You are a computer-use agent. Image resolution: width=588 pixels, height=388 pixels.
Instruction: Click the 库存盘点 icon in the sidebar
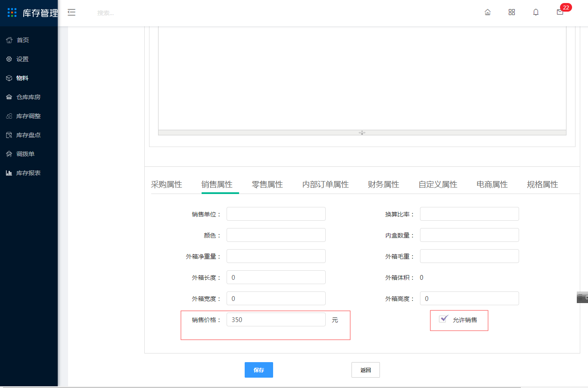click(9, 135)
